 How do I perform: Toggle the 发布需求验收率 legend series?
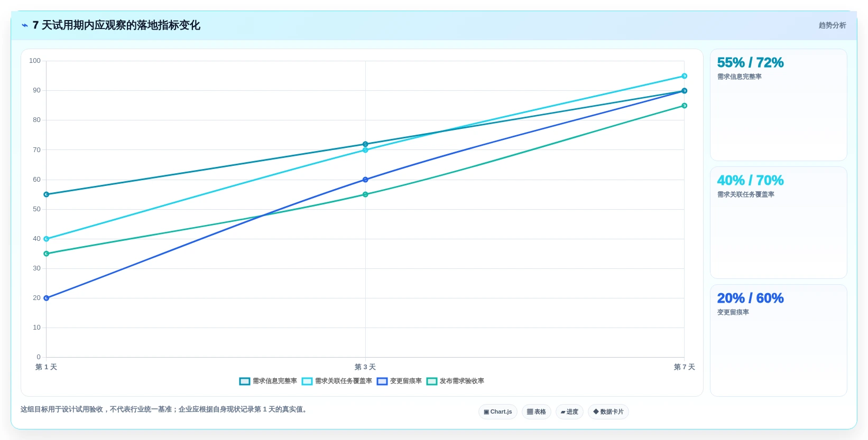[455, 381]
